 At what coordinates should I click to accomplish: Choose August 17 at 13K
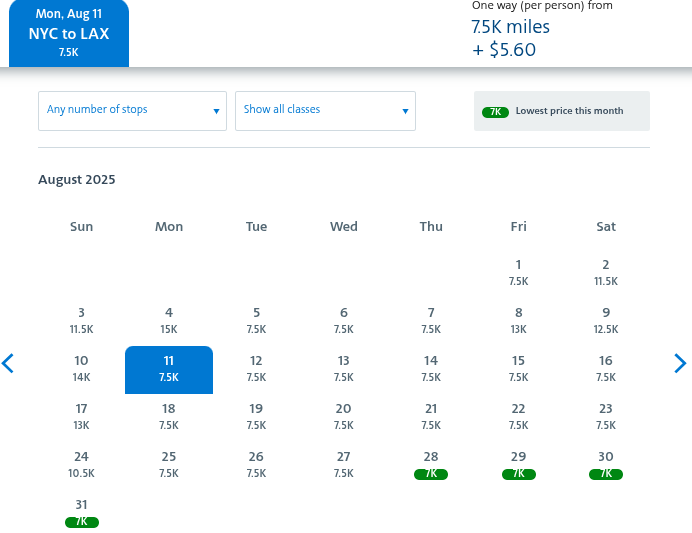coord(81,418)
